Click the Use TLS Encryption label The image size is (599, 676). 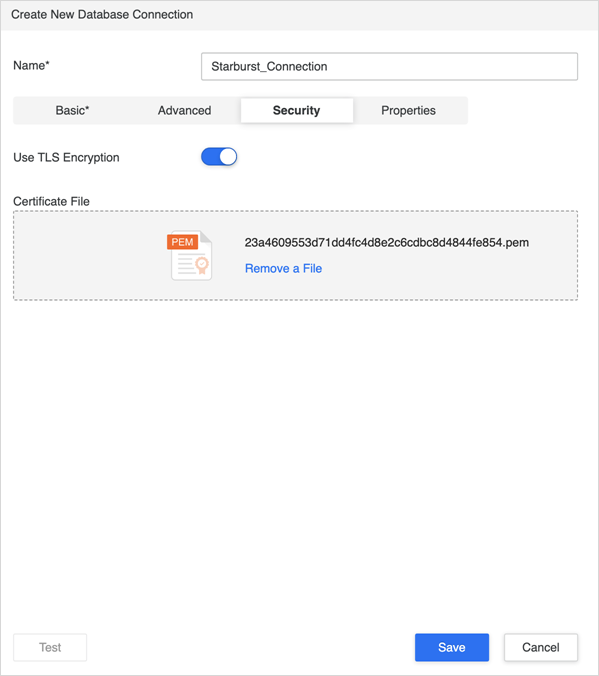coord(66,157)
